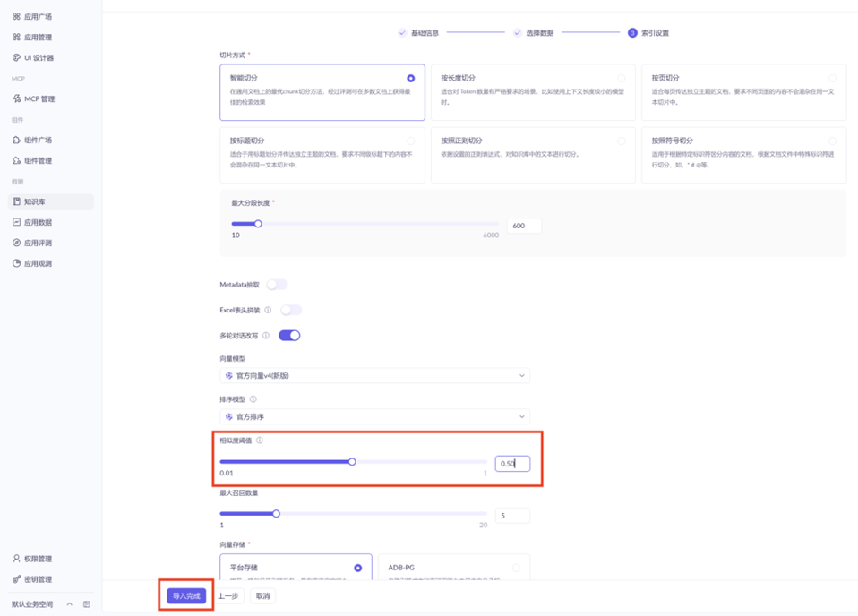858x616 pixels.
Task: Enable the Metadata抽取 switch
Action: [x=277, y=285]
